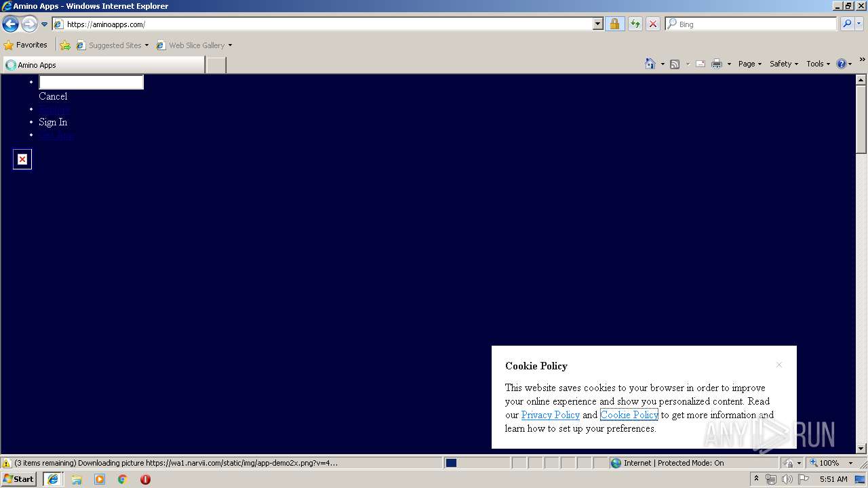Screen dimensions: 868x488
Task: Refresh the page with the Refresh icon
Action: pyautogui.click(x=635, y=24)
